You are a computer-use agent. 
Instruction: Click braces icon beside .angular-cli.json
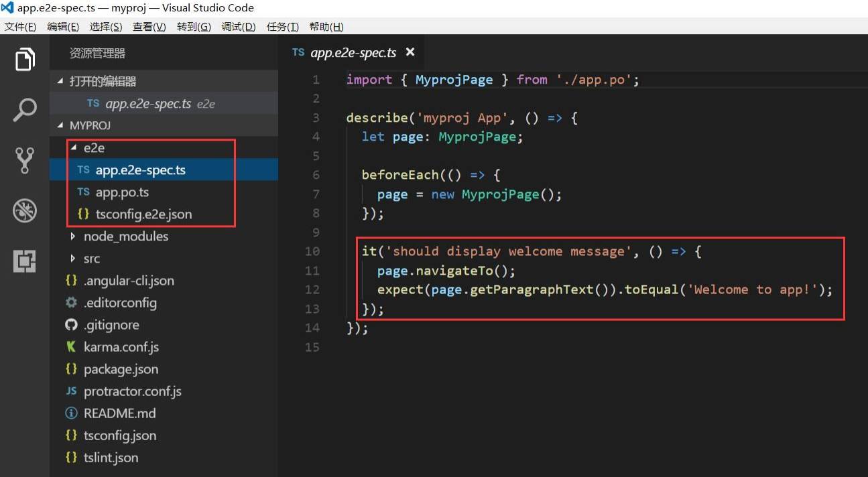[71, 281]
